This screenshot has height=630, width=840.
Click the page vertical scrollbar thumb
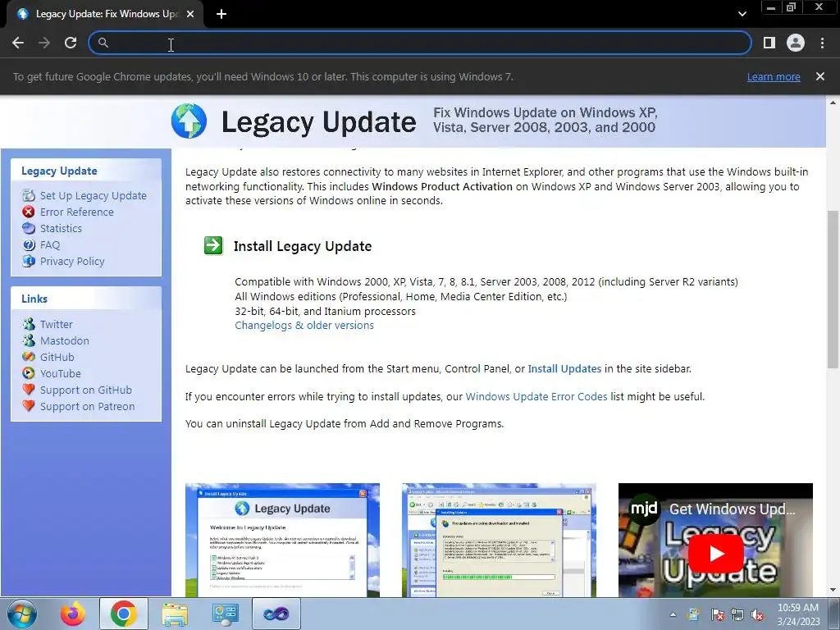click(x=833, y=290)
